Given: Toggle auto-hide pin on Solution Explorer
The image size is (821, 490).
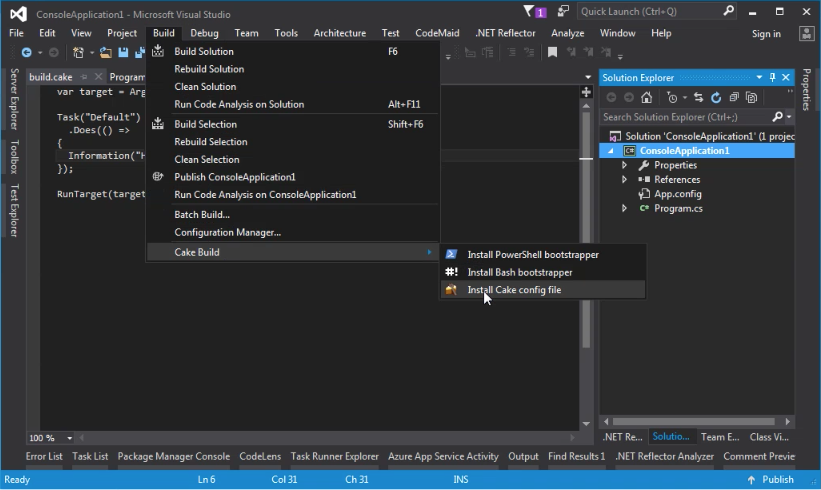Looking at the screenshot, I should pyautogui.click(x=772, y=77).
